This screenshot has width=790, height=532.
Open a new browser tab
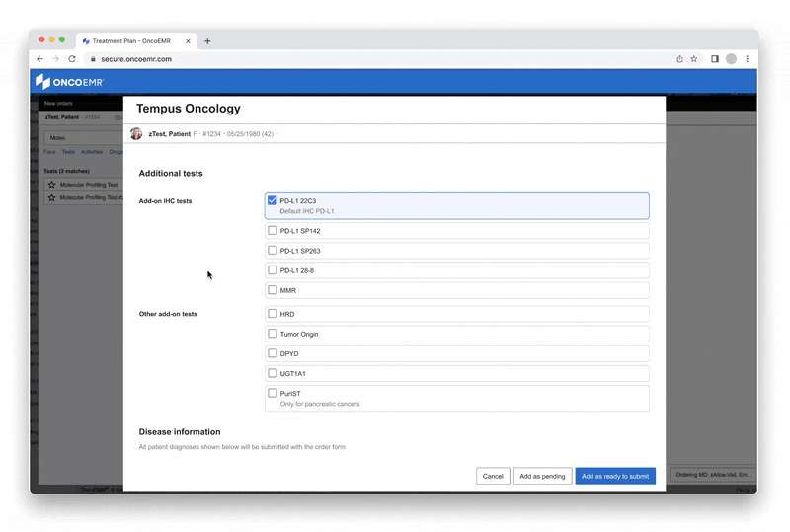[207, 41]
